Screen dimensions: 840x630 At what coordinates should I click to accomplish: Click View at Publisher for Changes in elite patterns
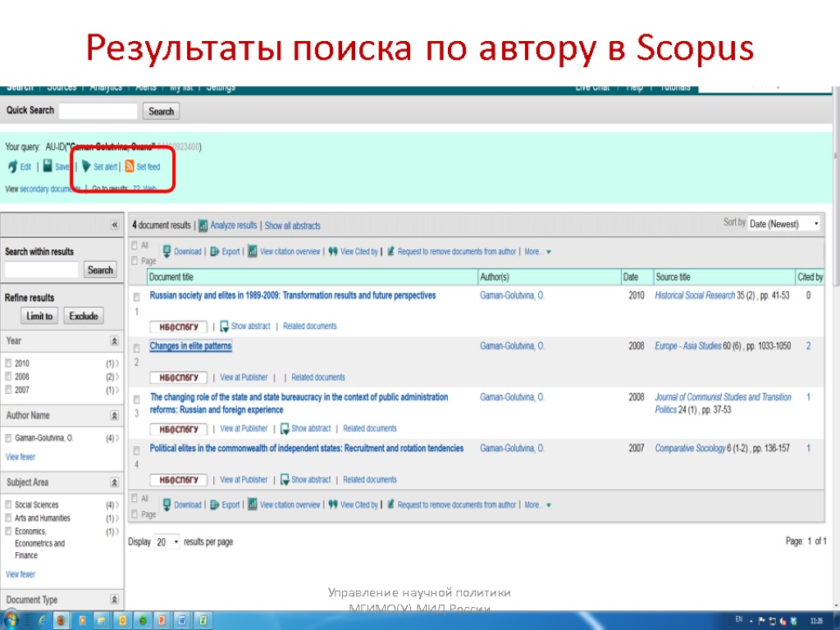coord(244,377)
